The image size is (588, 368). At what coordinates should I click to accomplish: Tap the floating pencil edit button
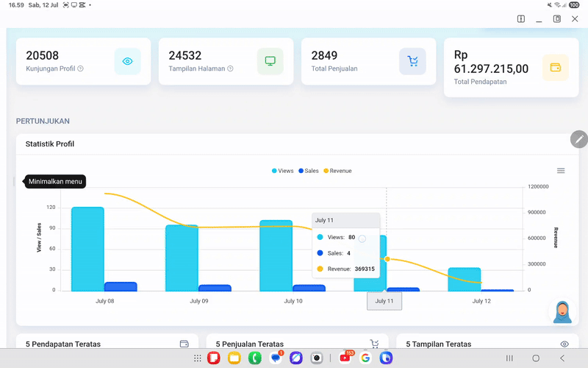[x=579, y=139]
